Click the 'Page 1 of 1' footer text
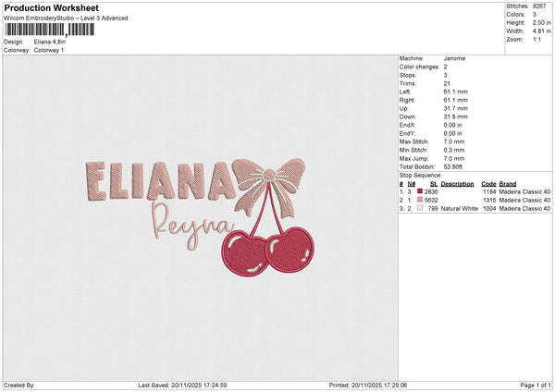 pos(536,386)
